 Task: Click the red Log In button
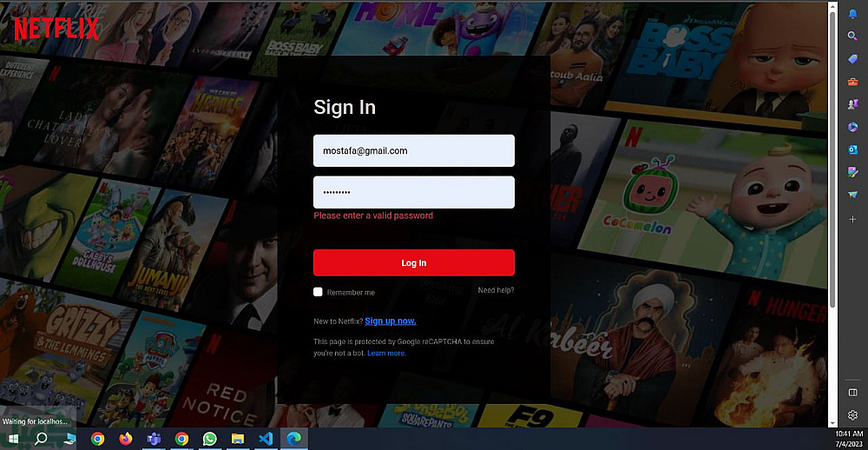[414, 262]
